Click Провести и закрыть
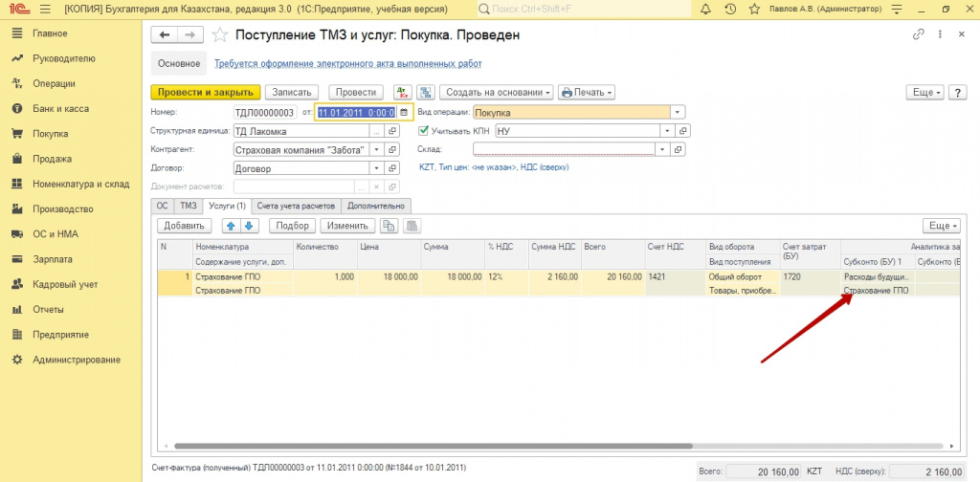Image resolution: width=980 pixels, height=482 pixels. [x=206, y=92]
